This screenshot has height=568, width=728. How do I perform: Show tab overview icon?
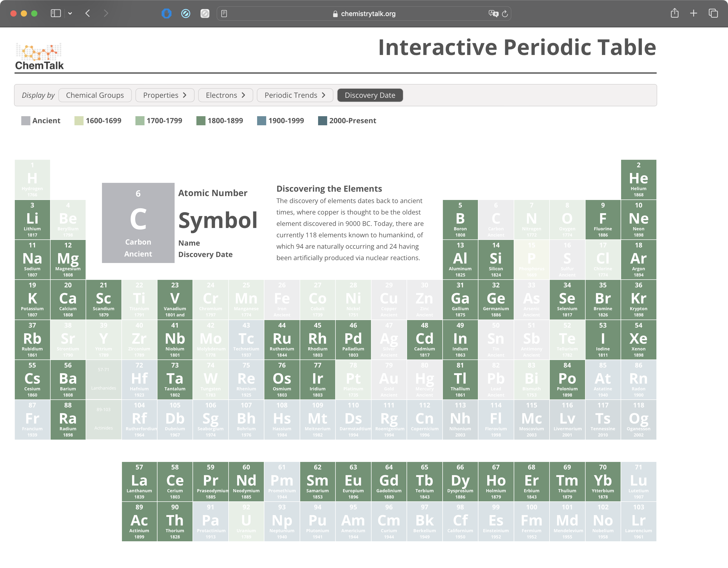pos(713,13)
